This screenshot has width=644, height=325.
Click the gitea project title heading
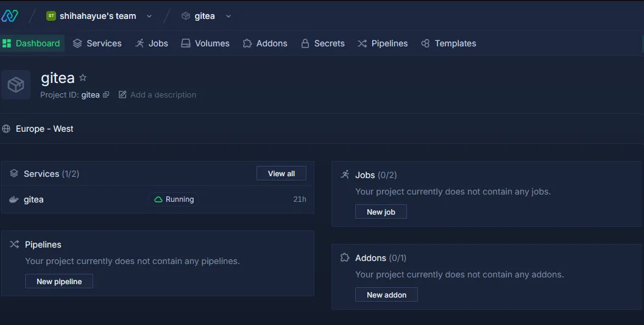pos(58,77)
